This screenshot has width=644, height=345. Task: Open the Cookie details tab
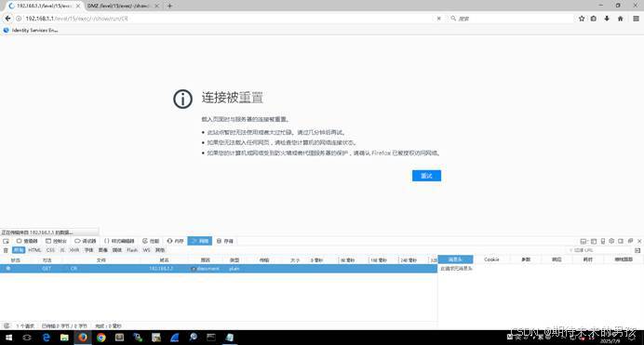click(491, 259)
